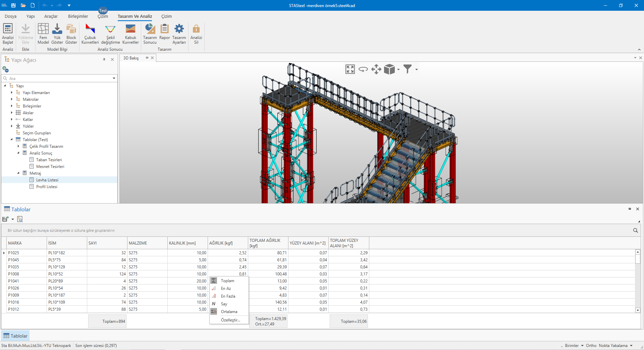644x350 pixels.
Task: Toggle Ortho mode in status bar
Action: click(x=591, y=346)
